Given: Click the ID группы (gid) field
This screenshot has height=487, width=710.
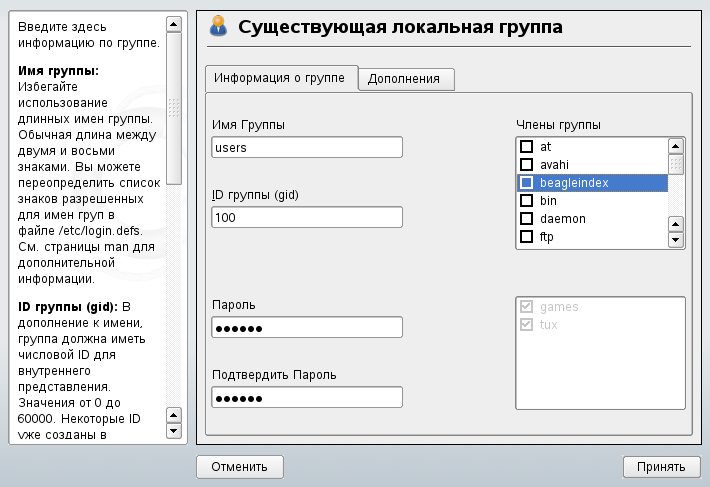Looking at the screenshot, I should click(x=307, y=218).
